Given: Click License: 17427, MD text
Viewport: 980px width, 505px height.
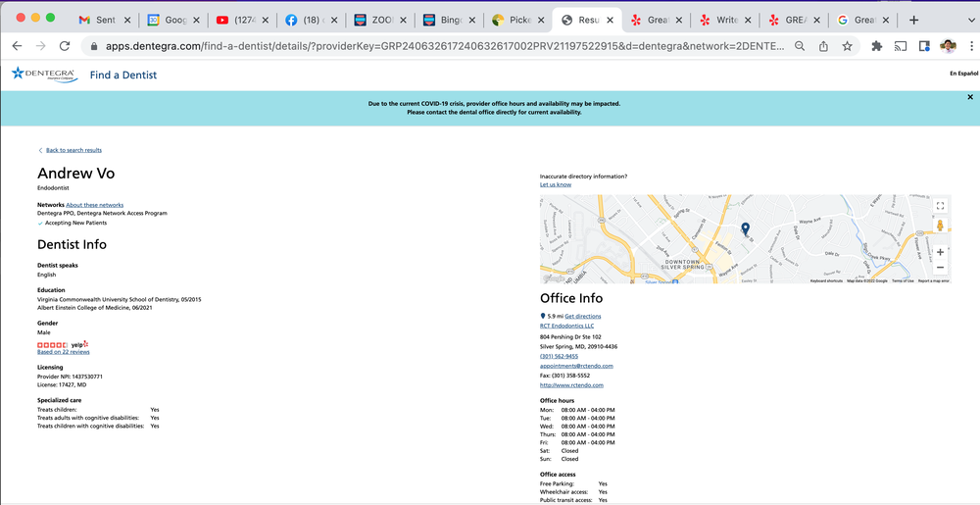Looking at the screenshot, I should pos(62,385).
